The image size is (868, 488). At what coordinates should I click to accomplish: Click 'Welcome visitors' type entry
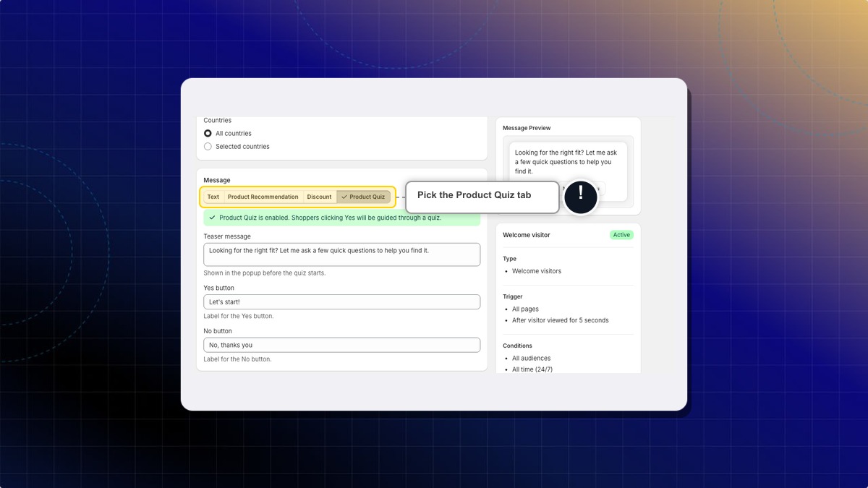[x=537, y=271]
